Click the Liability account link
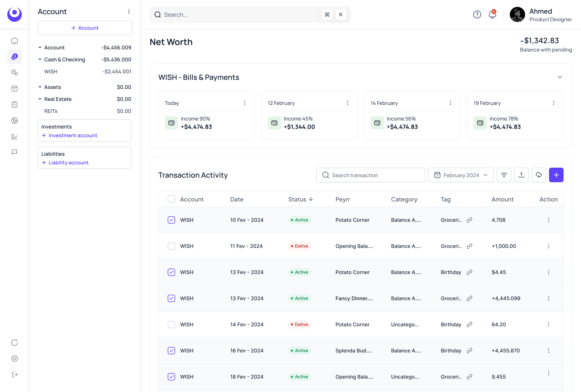Viewport: 581px width, 392px height. click(65, 162)
